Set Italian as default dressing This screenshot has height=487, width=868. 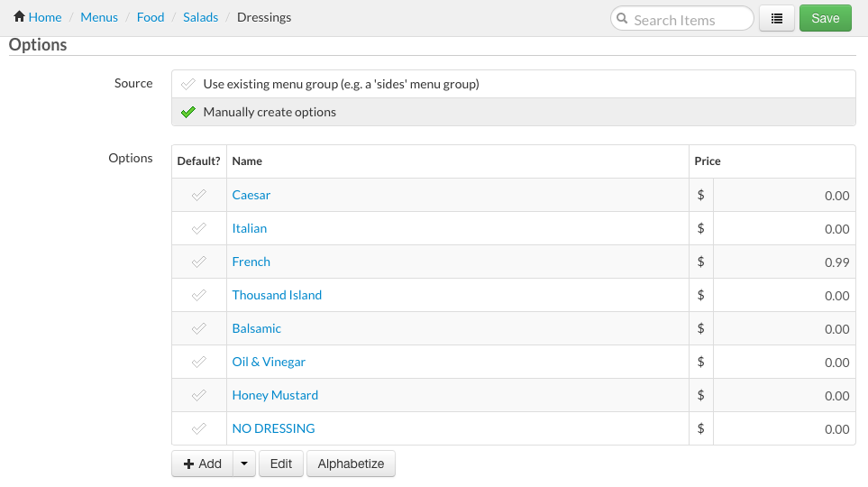199,228
